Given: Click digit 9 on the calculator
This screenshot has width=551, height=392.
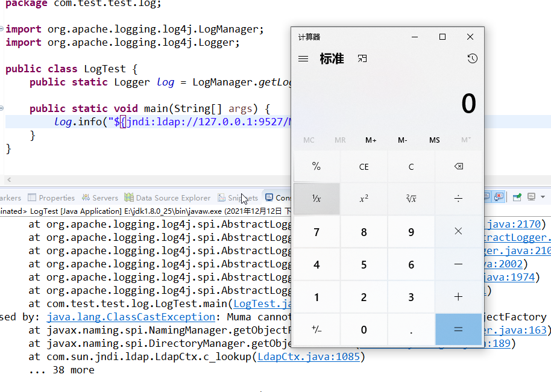Looking at the screenshot, I should [411, 232].
